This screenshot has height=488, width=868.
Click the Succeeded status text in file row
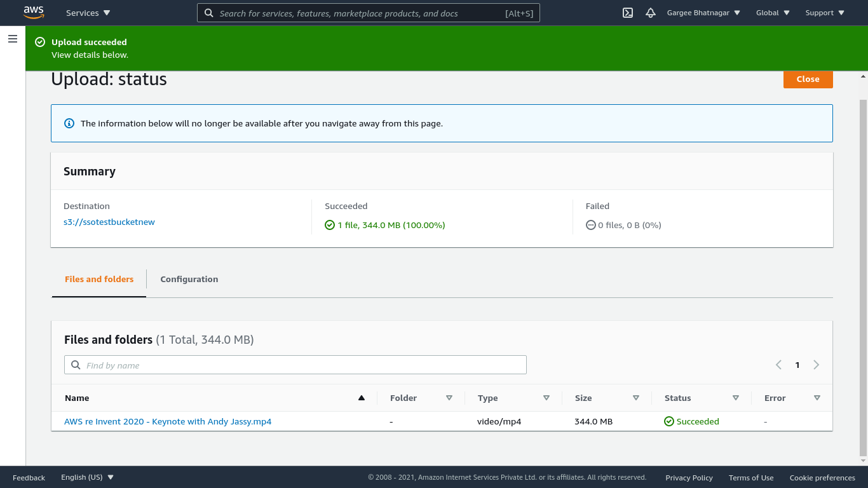[x=698, y=421]
